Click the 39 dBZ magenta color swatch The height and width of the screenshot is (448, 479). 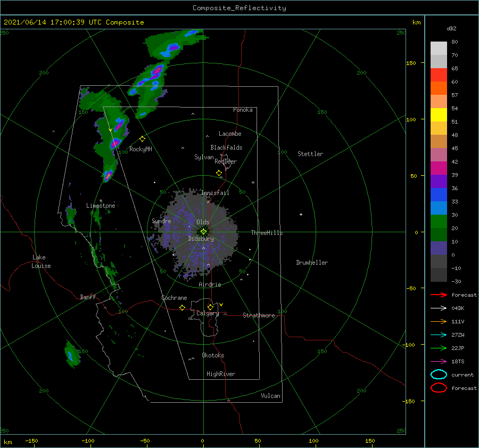pyautogui.click(x=439, y=168)
